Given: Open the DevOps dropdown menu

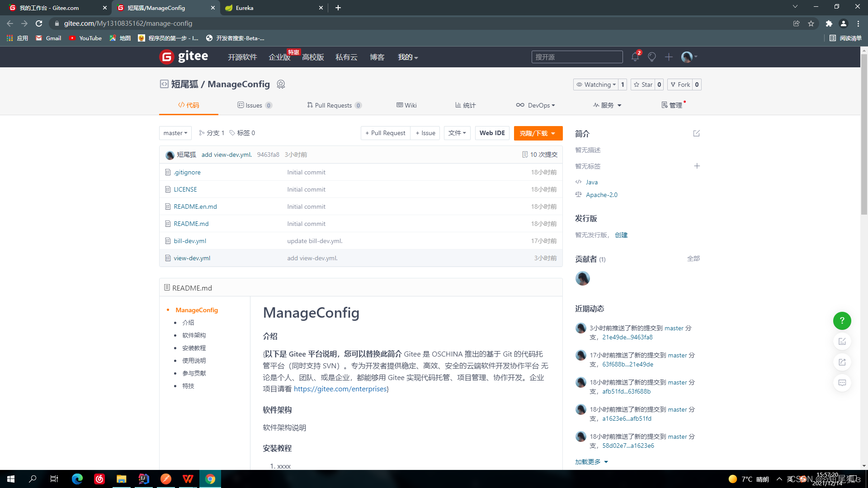Looking at the screenshot, I should click(535, 105).
